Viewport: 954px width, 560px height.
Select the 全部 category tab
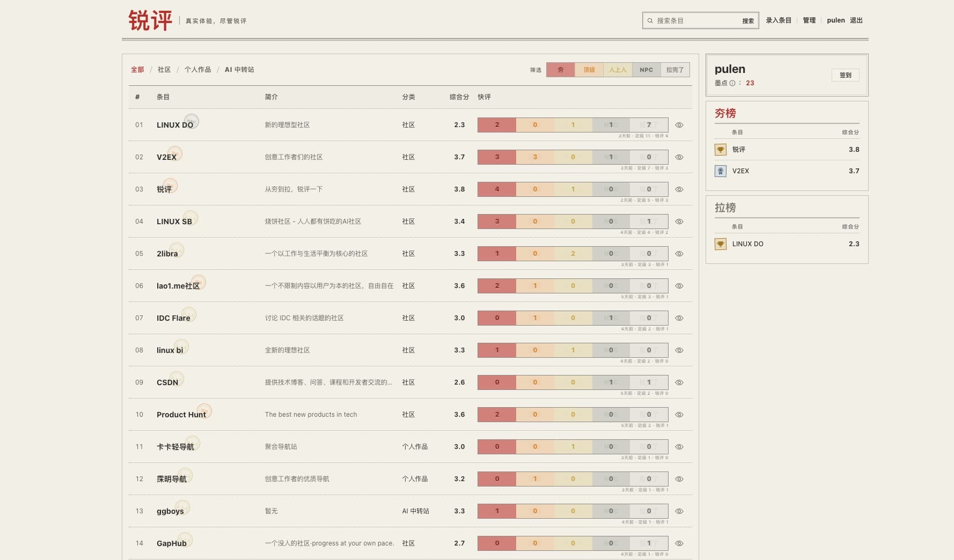tap(137, 70)
